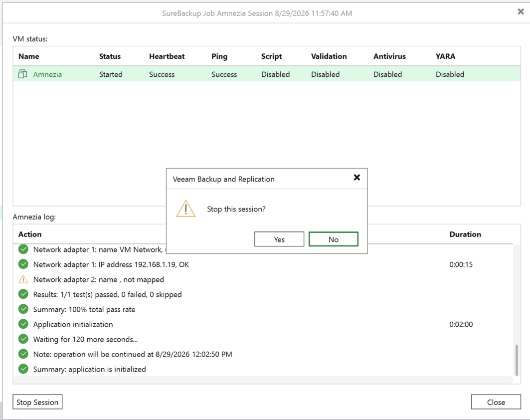Click the 'Amnezia log:' label

[x=34, y=217]
